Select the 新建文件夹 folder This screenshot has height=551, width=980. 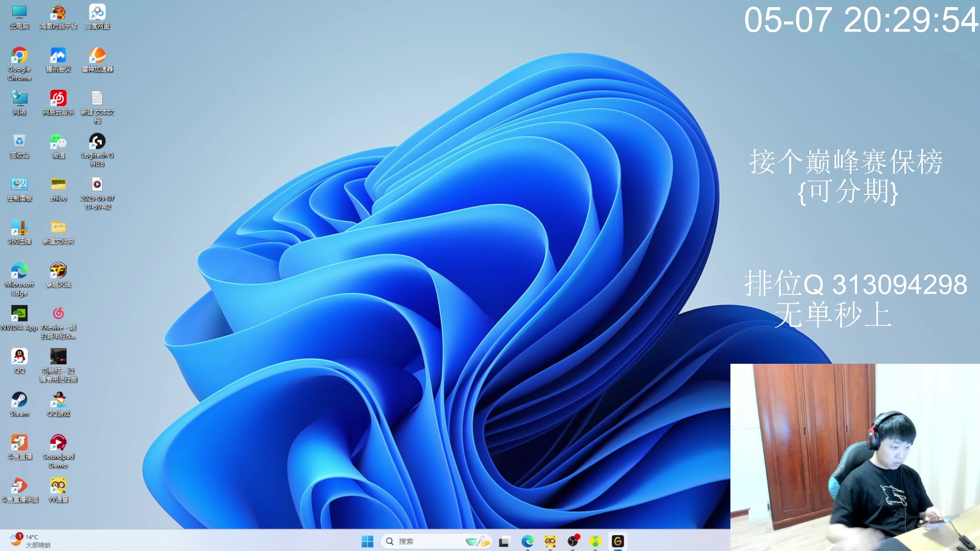(58, 232)
